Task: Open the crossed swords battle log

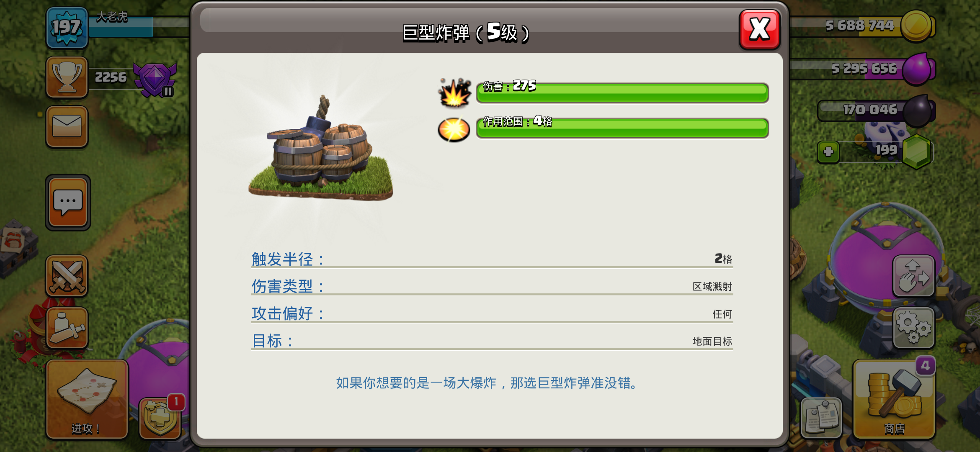Action: [67, 276]
